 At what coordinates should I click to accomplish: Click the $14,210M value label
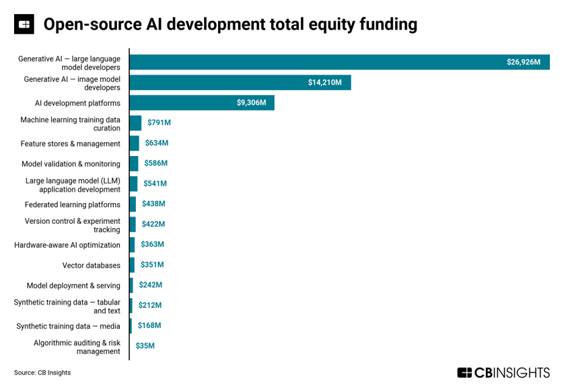(x=325, y=83)
